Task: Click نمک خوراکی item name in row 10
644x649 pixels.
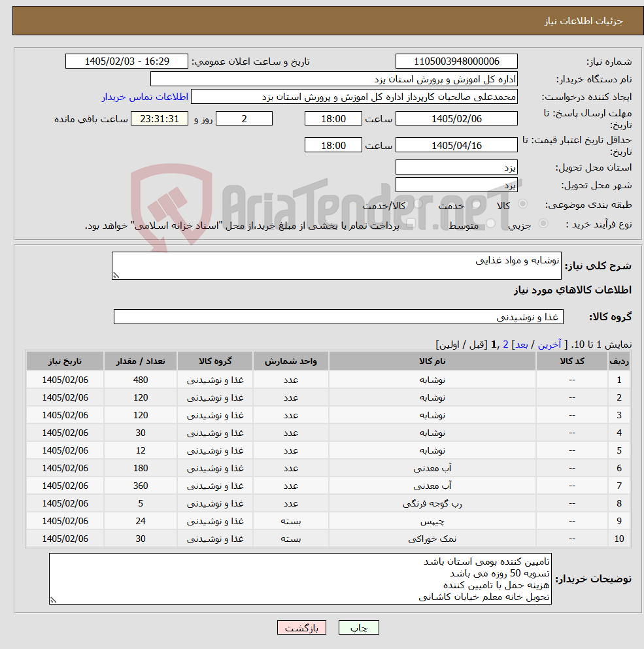Action: (432, 539)
